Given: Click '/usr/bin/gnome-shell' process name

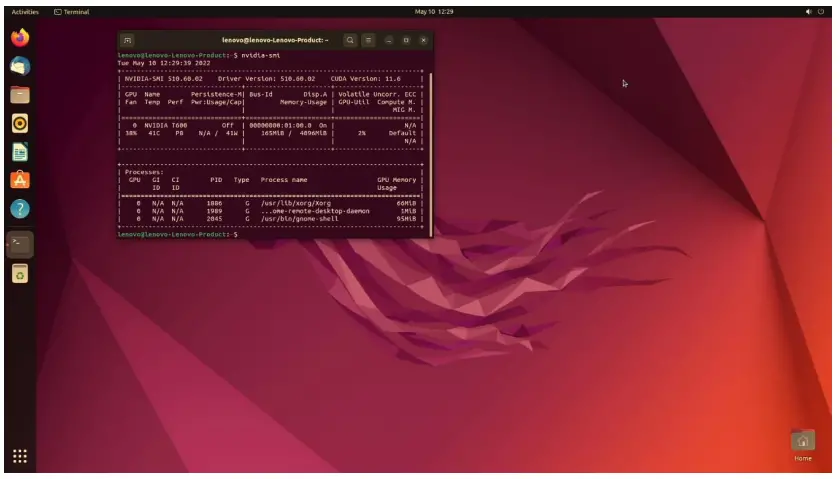Looking at the screenshot, I should click(299, 219).
